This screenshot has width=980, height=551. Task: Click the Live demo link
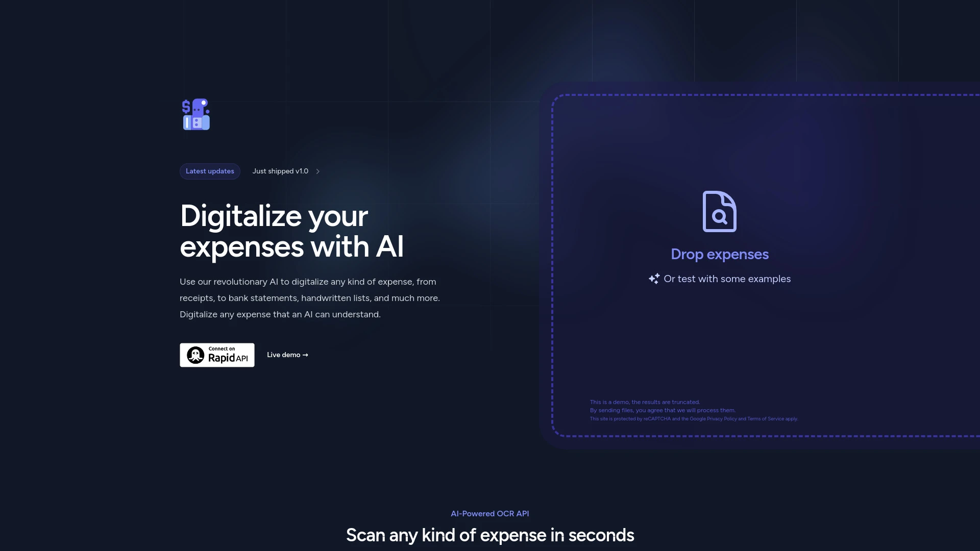coord(287,355)
